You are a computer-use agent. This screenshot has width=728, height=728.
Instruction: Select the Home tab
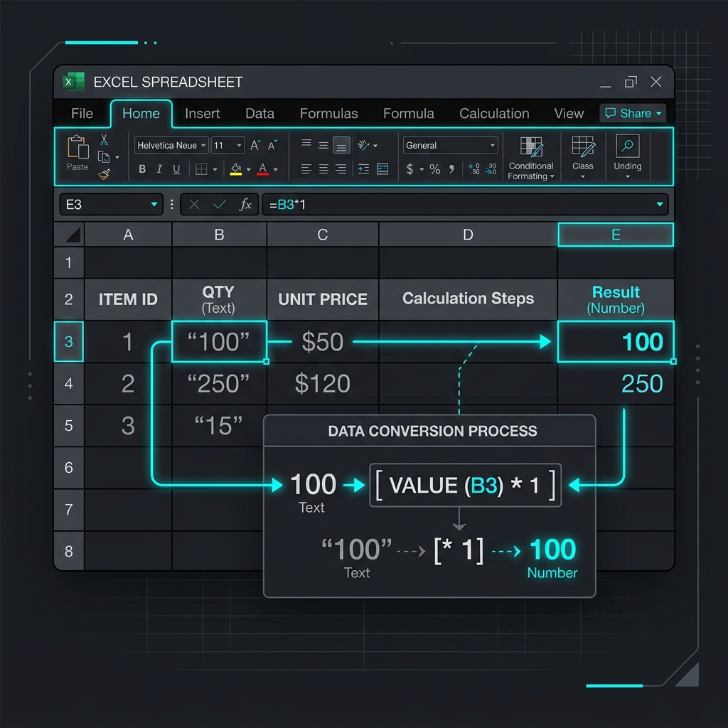[141, 113]
